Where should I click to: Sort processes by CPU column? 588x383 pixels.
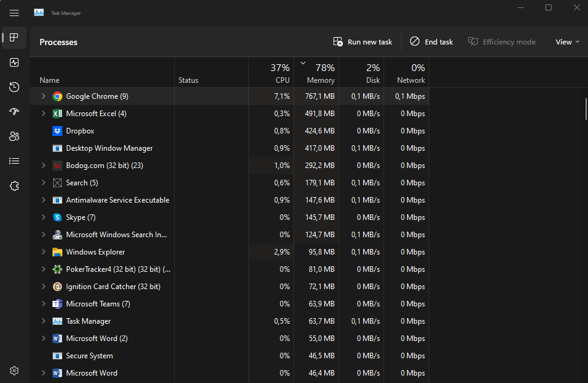271,72
